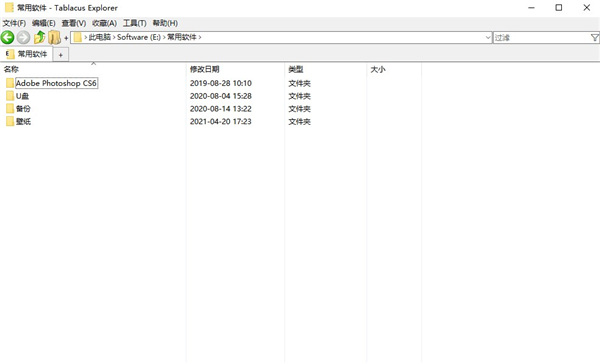Click the gray Forward navigation arrow
The image size is (600, 364).
23,38
